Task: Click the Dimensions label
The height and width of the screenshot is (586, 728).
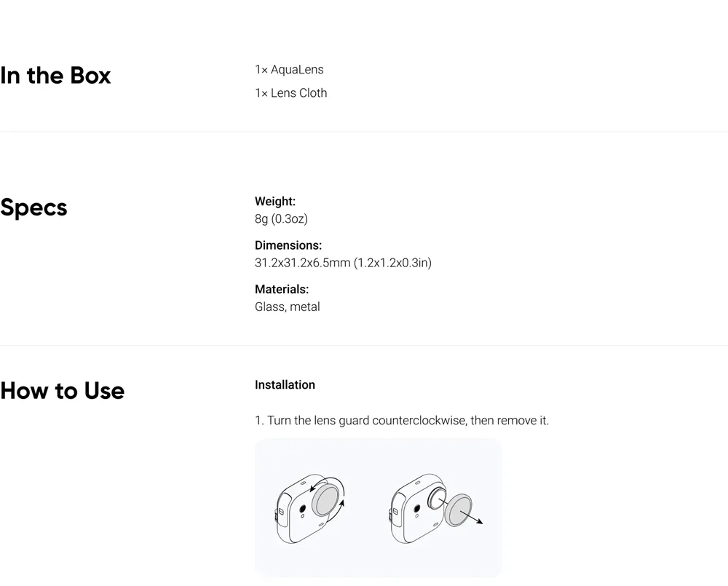Action: coord(288,245)
